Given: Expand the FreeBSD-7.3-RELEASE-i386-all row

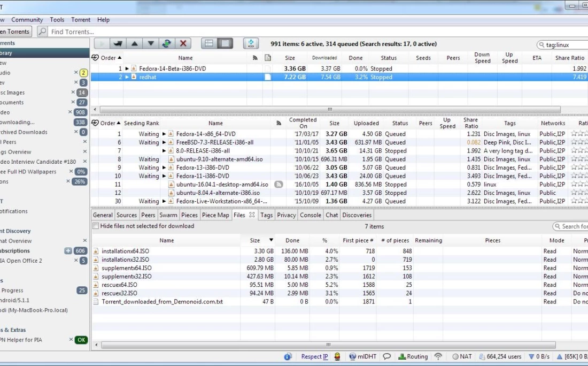Looking at the screenshot, I should click(164, 143).
